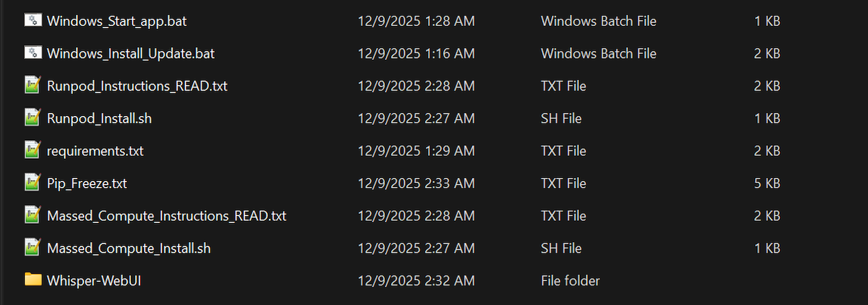Select the Massed_Compute_Install.sh file name
868x305 pixels.
(x=129, y=249)
